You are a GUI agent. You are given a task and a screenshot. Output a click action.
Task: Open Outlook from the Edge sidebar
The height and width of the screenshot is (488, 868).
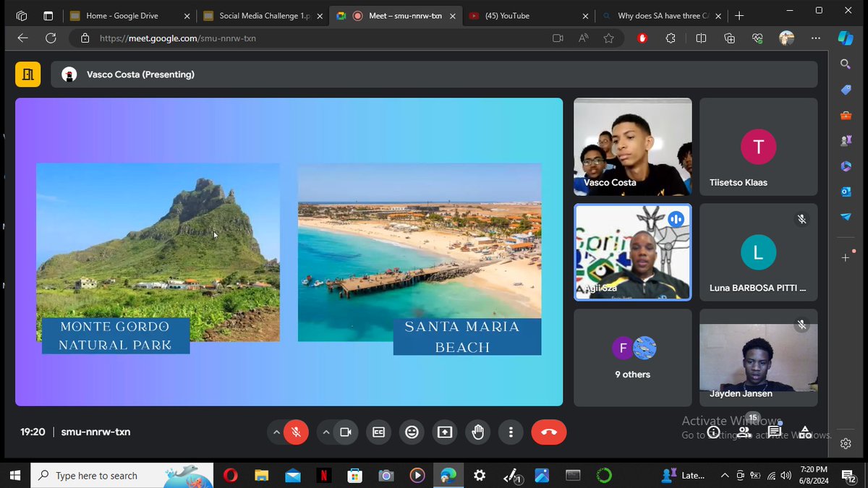click(846, 192)
